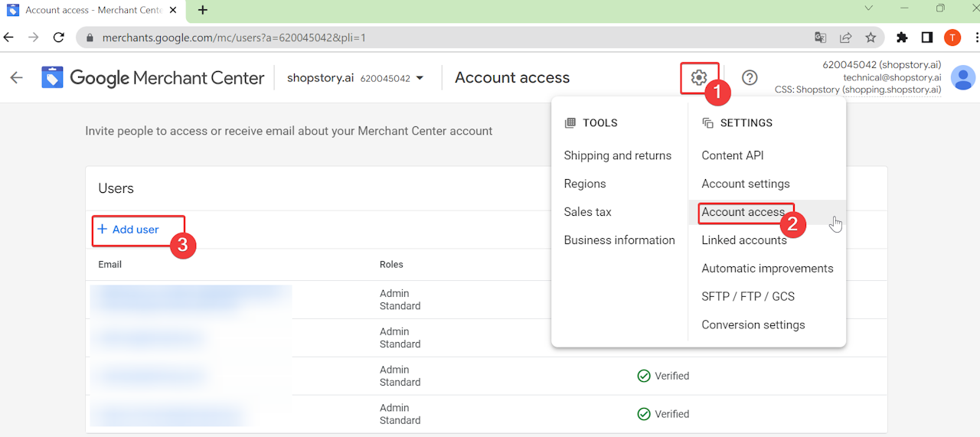The image size is (980, 437).
Task: Open the Google account avatar
Action: point(962,77)
